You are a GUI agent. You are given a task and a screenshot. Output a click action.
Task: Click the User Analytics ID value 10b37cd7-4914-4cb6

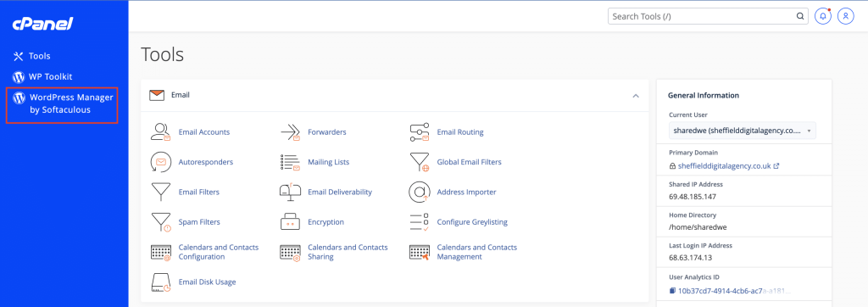pos(734,290)
